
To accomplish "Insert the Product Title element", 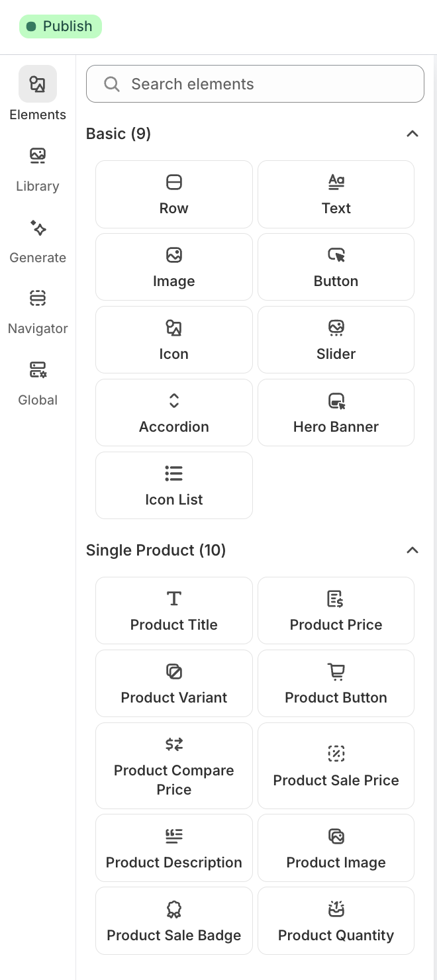I will (173, 610).
